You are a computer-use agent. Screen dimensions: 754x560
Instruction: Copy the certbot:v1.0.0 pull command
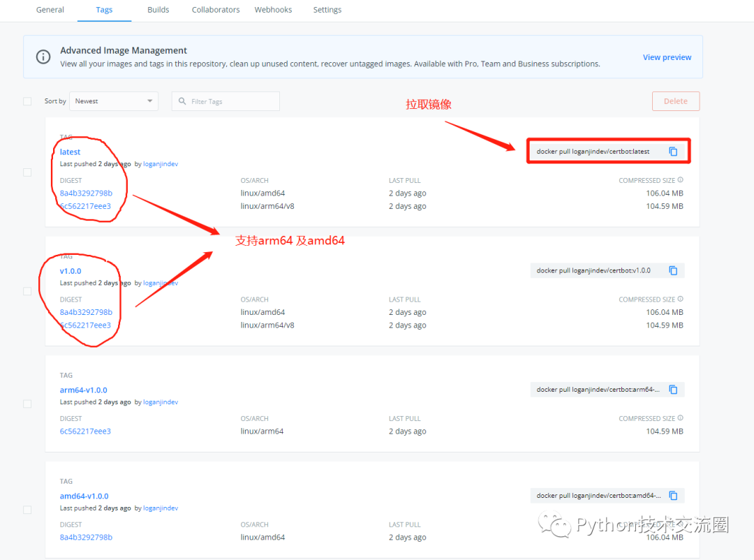click(x=673, y=270)
